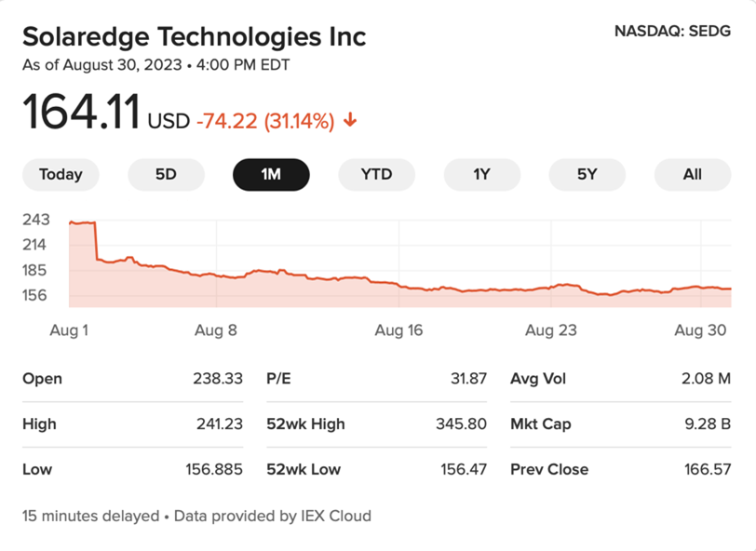Click the NASDAQ: SEDG ticker label
756x551 pixels.
[672, 31]
